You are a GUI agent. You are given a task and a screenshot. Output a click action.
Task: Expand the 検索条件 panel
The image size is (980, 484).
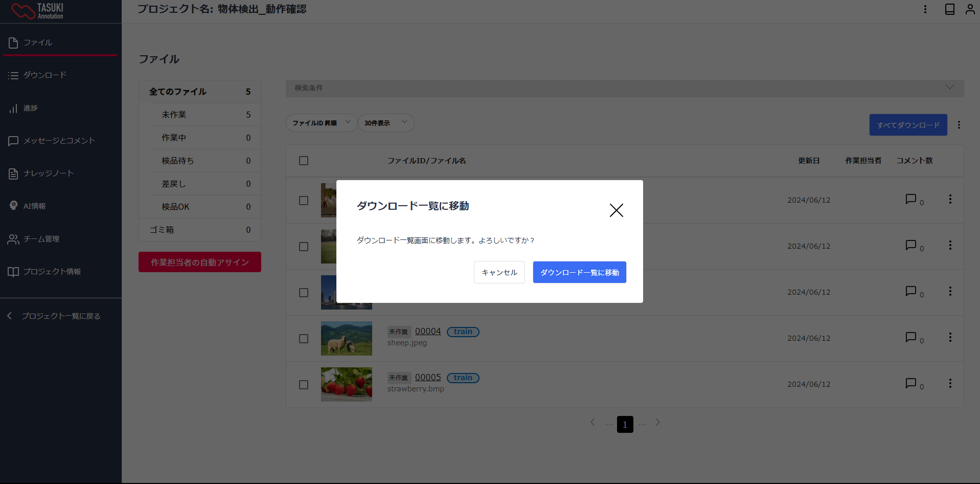pyautogui.click(x=625, y=88)
